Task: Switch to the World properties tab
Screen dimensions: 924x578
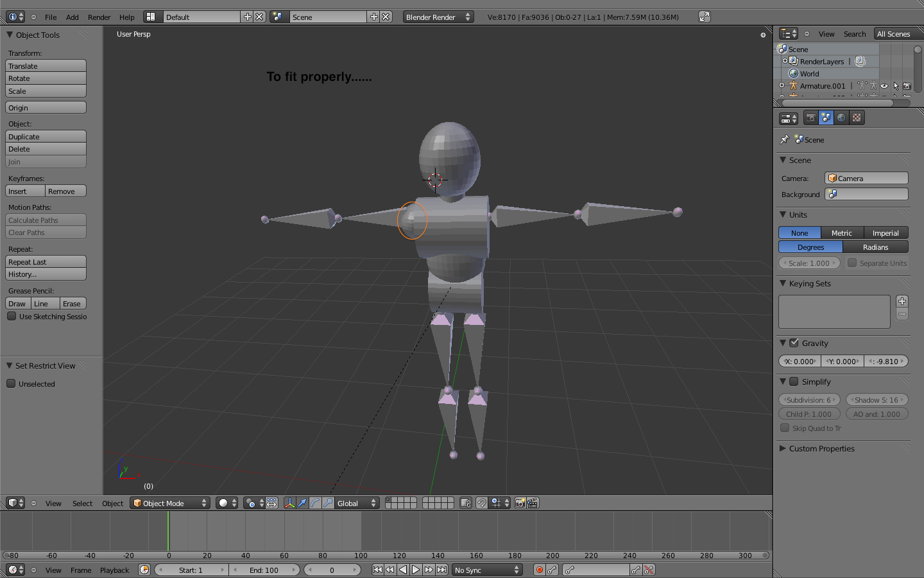Action: click(x=841, y=118)
